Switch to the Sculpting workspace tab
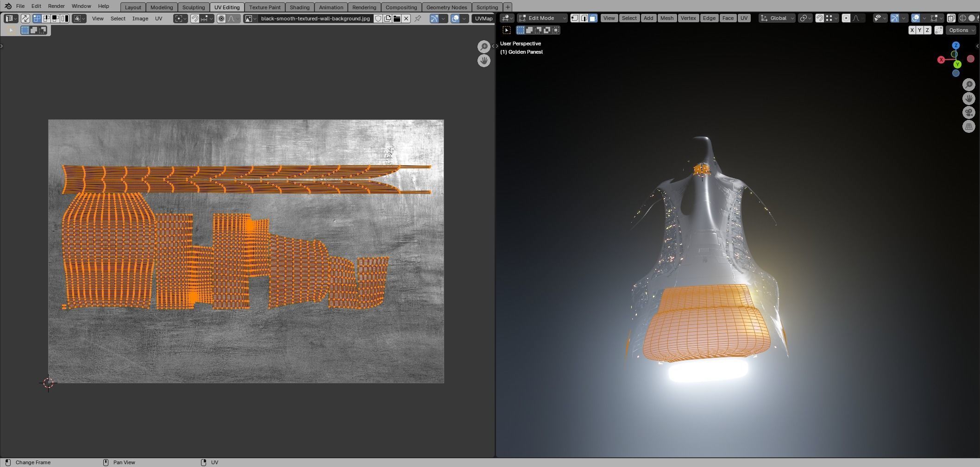980x467 pixels. point(193,7)
